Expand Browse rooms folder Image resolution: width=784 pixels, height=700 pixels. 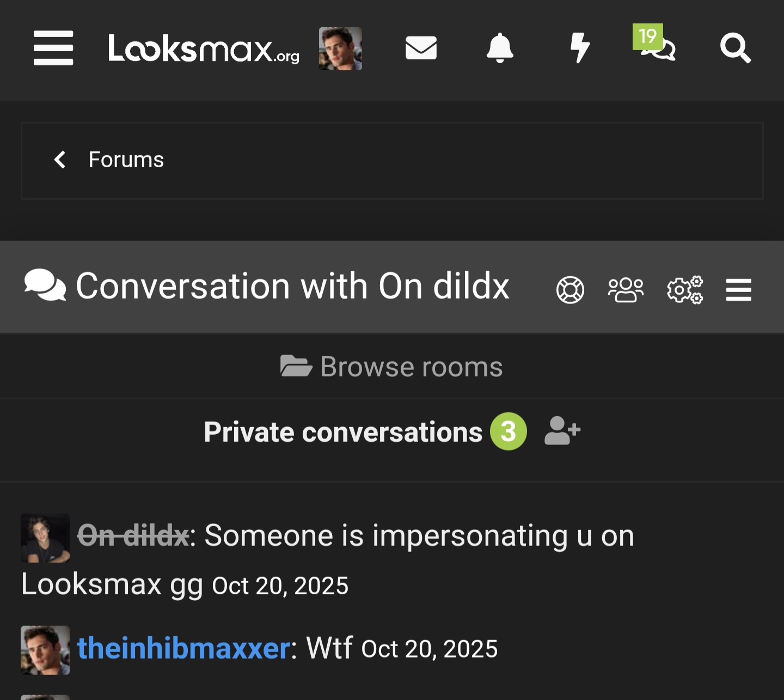(x=391, y=367)
